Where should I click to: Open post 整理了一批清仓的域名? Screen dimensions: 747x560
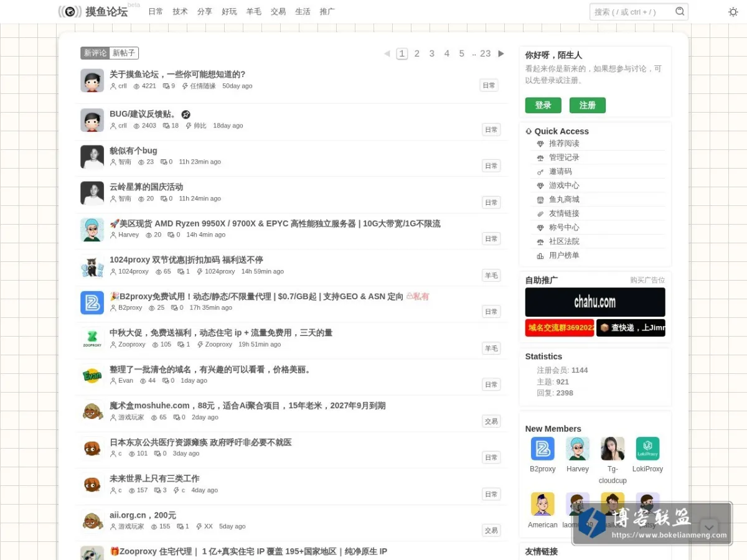210,370
